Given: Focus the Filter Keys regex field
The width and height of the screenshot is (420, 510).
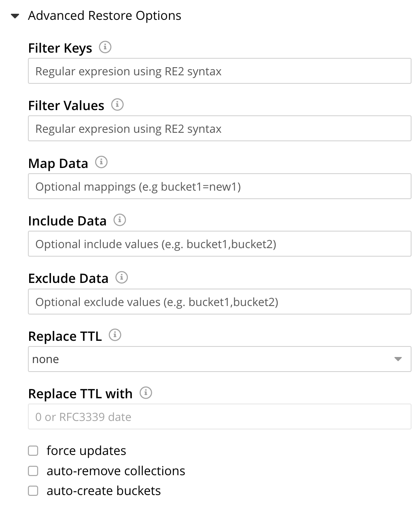Looking at the screenshot, I should tap(219, 71).
